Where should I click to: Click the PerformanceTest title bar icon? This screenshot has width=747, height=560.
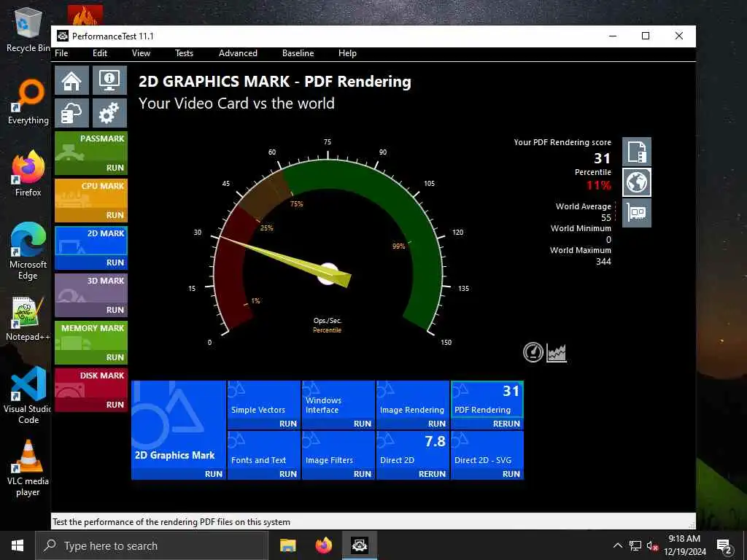click(x=63, y=36)
